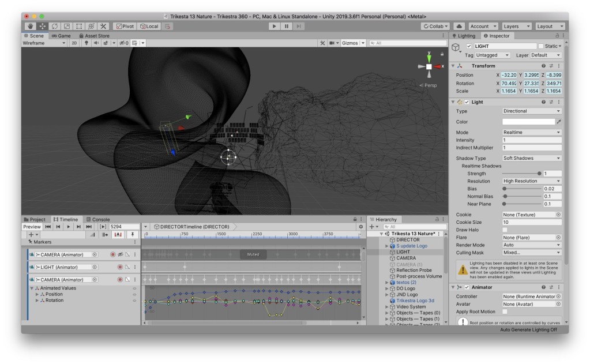Switch to the Game view tab
Viewport: 590px width, 364px height.
click(61, 36)
